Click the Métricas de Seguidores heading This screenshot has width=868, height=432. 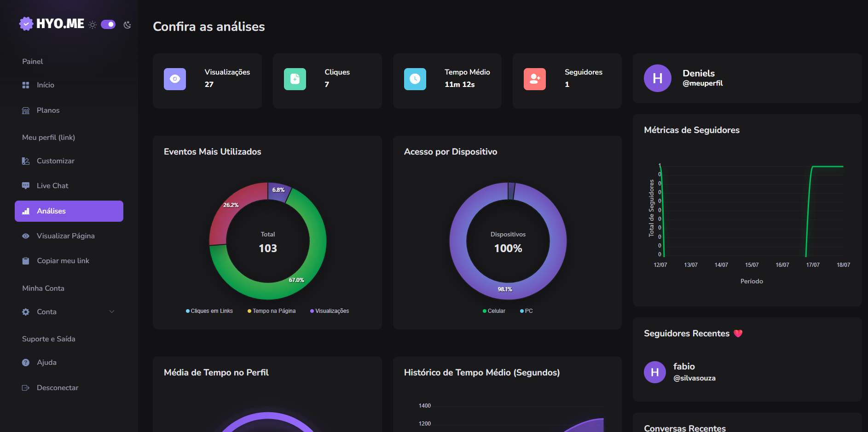click(x=692, y=130)
